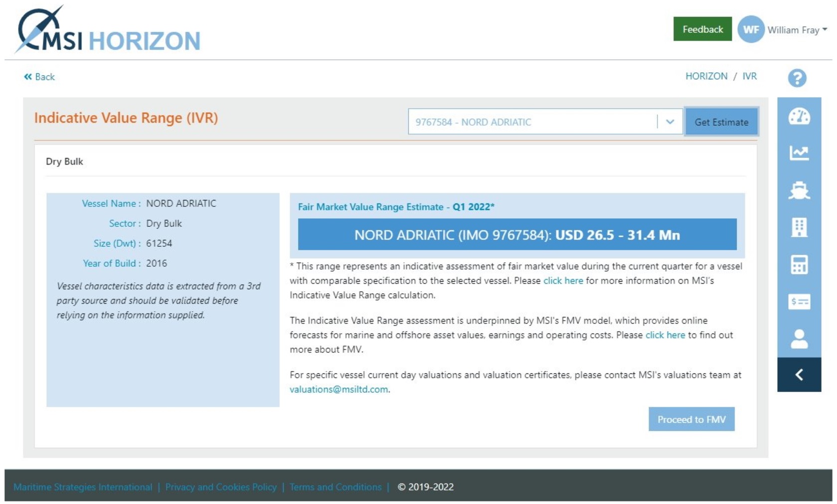The height and width of the screenshot is (504, 837).
Task: Click the valuations@msiltd.com email link
Action: tap(338, 389)
